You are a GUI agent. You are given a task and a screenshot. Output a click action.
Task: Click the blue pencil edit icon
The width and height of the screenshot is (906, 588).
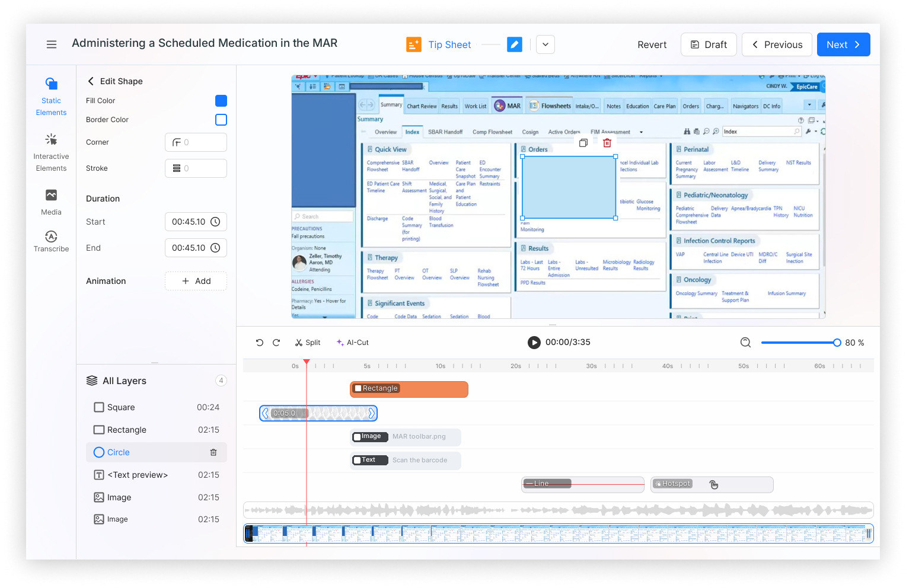pos(515,44)
